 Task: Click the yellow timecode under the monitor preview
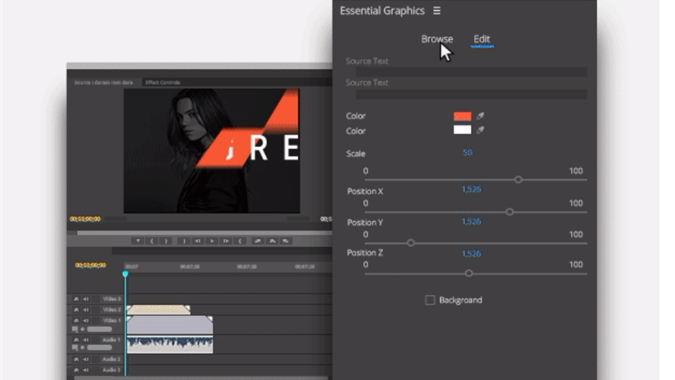(85, 219)
